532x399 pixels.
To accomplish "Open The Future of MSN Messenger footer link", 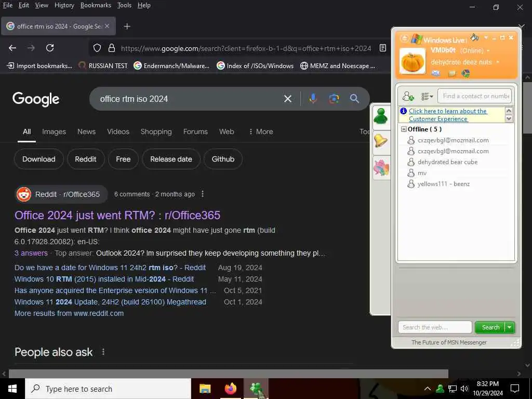I will [x=449, y=342].
